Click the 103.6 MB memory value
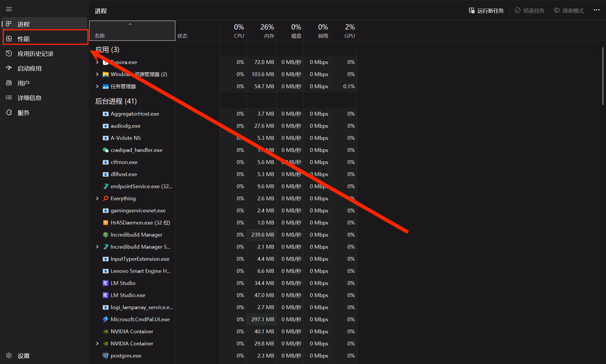Image resolution: width=606 pixels, height=364 pixels. pos(263,74)
